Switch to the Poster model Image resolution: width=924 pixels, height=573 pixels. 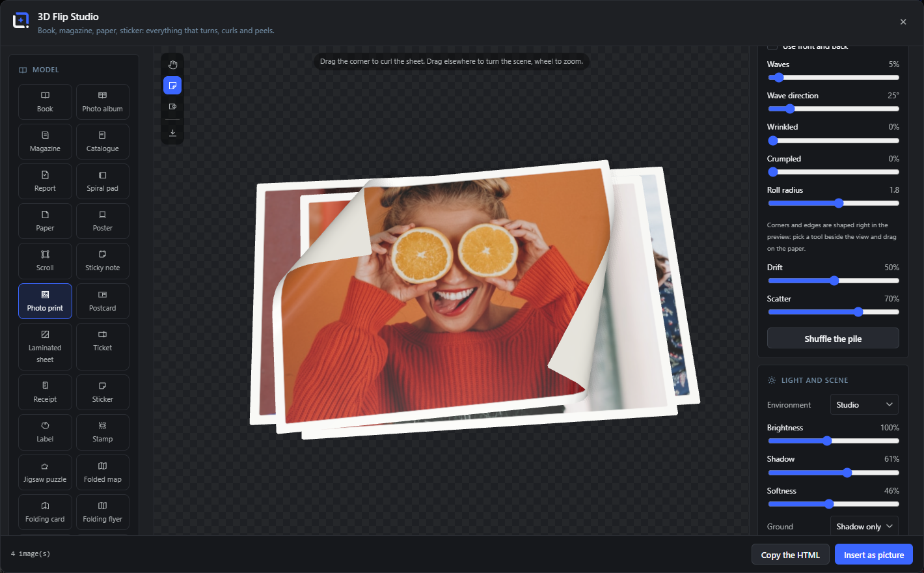pyautogui.click(x=103, y=221)
